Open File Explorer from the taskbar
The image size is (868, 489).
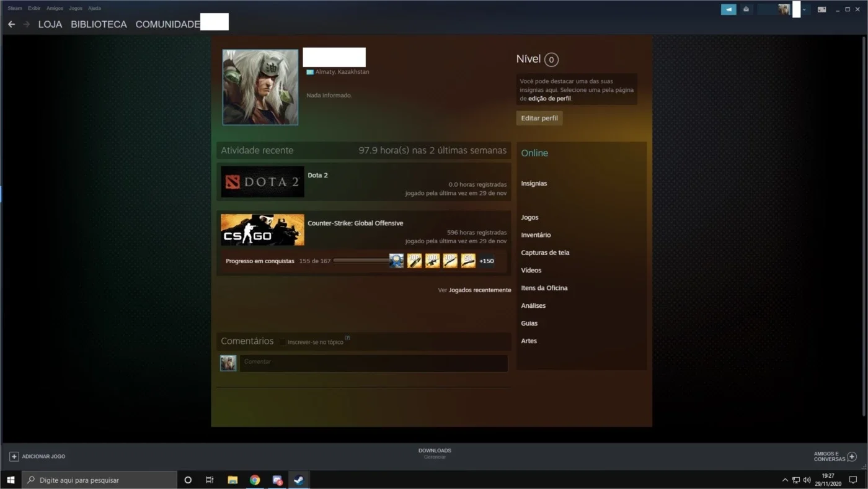(x=232, y=480)
